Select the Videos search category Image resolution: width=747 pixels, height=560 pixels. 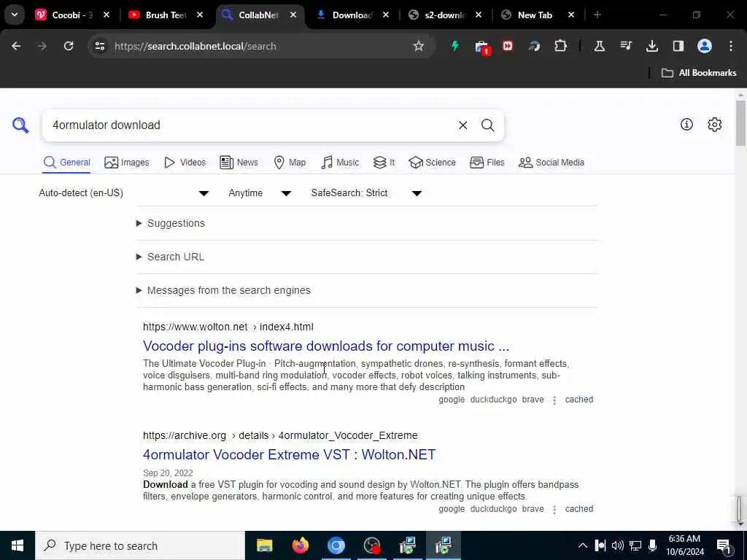185,163
